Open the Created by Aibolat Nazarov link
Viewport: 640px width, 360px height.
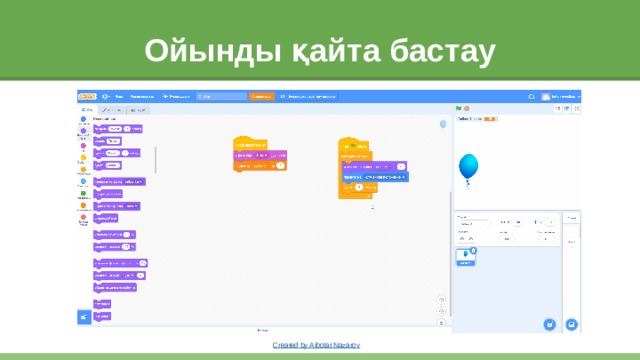[x=316, y=345]
